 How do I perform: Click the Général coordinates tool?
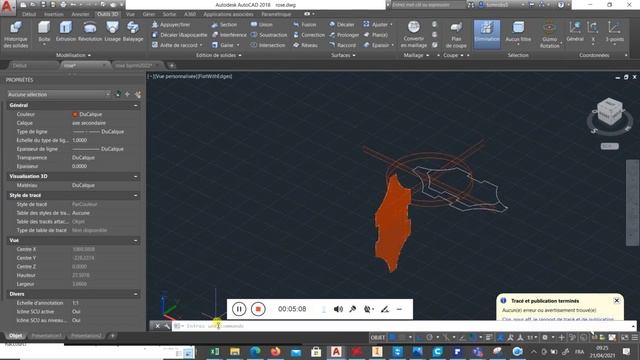pos(575,32)
